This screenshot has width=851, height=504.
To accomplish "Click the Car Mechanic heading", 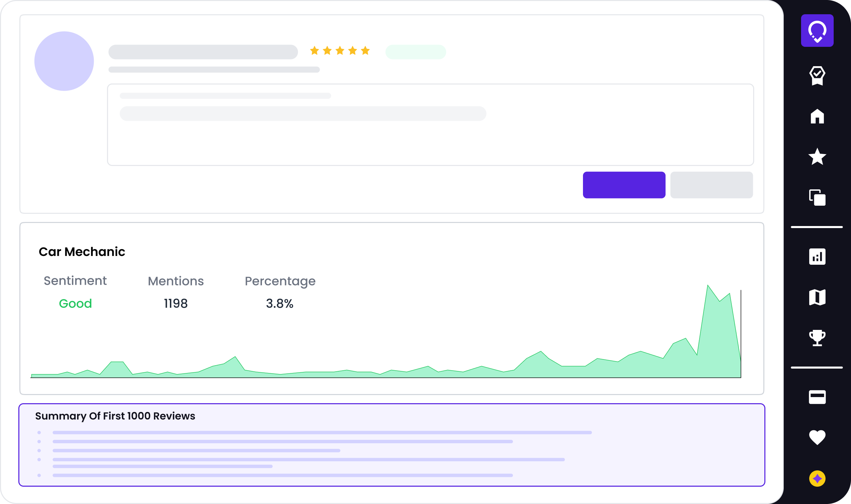I will click(x=82, y=251).
